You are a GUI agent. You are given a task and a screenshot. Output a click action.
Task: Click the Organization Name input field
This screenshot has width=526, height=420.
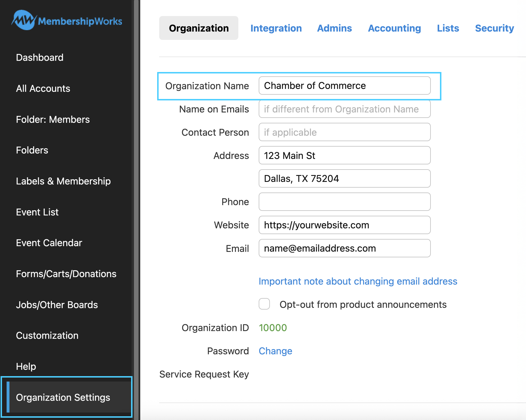point(344,85)
